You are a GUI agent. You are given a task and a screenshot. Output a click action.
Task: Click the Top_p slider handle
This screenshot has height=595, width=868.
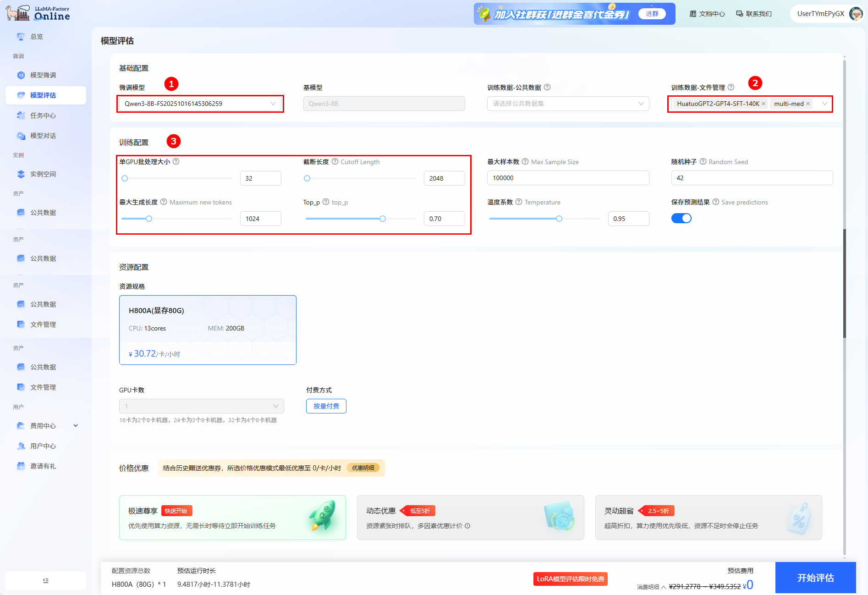point(383,219)
